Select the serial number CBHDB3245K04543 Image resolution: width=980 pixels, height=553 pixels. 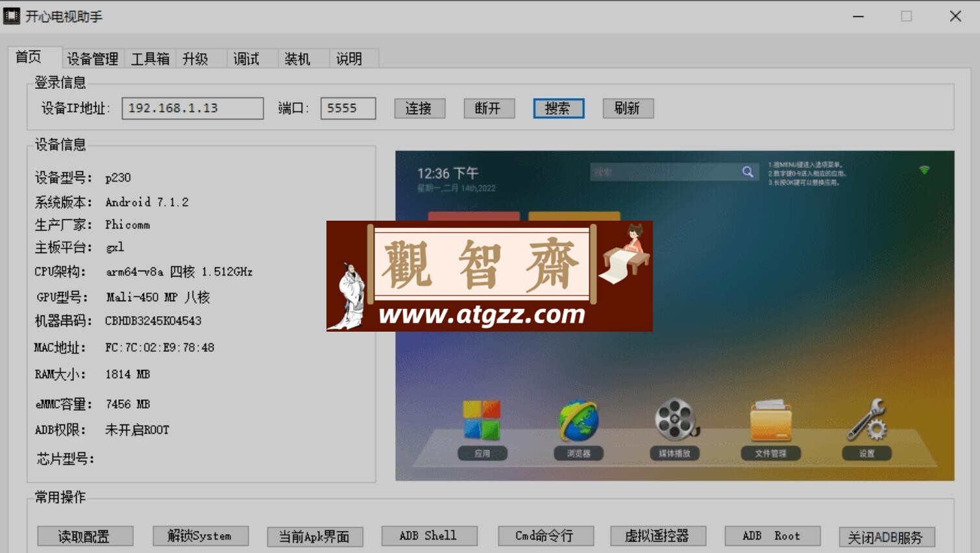153,321
